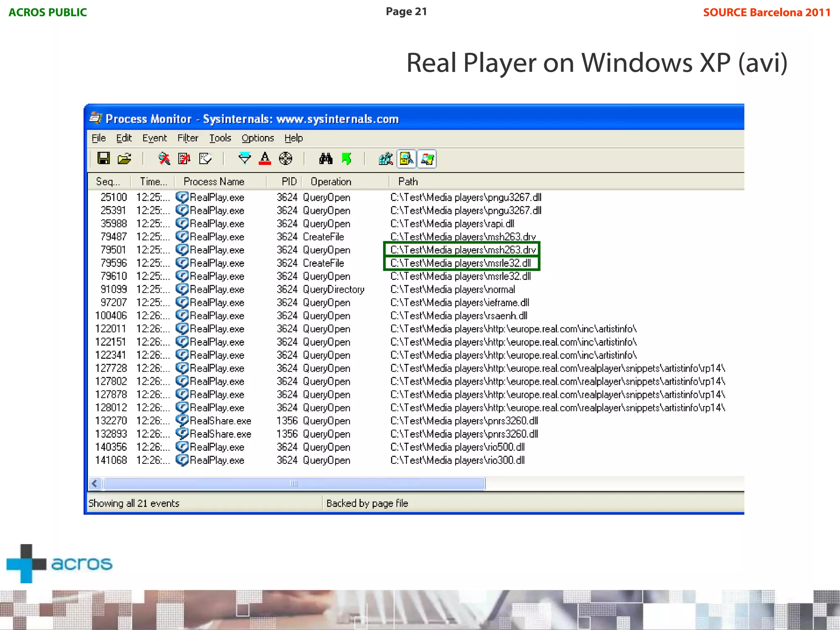Viewport: 840px width, 630px height.
Task: Select event row with sequence 122341
Action: pos(416,355)
